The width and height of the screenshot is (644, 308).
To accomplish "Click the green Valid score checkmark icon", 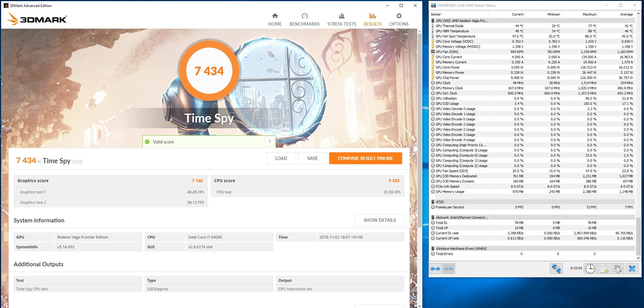I will click(x=147, y=142).
